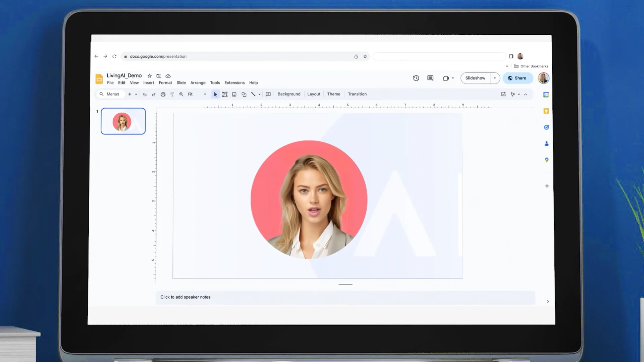Select the cursor select tool
The height and width of the screenshot is (362, 644).
click(215, 95)
